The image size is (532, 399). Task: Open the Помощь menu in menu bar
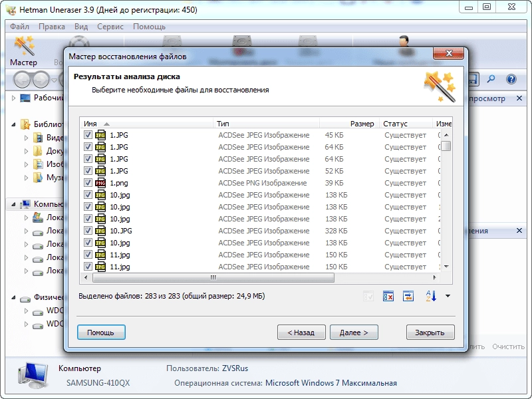point(149,27)
